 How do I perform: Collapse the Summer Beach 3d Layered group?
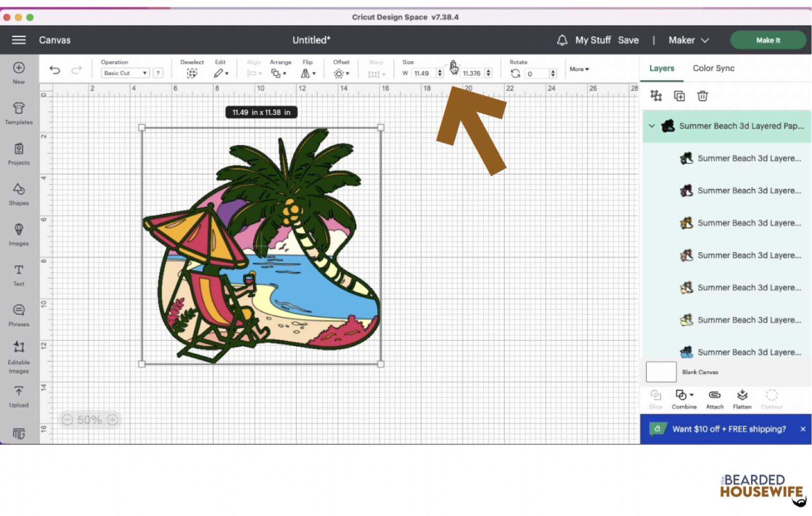pos(652,126)
